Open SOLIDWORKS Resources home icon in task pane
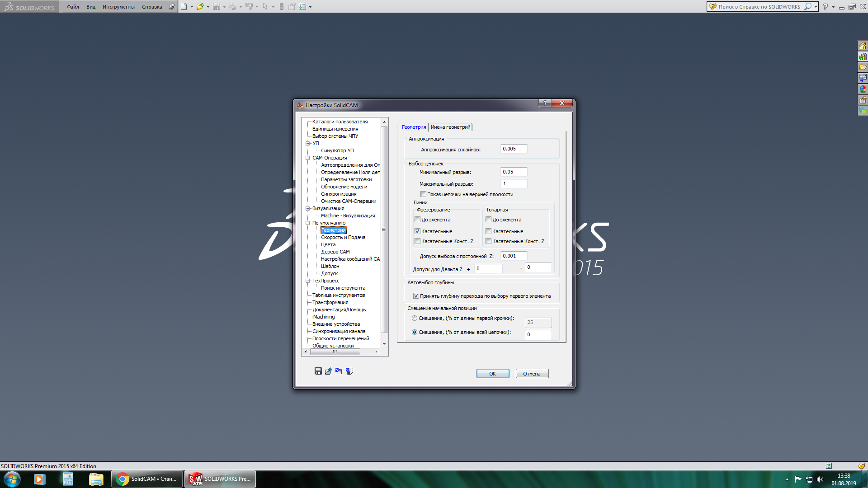Image resolution: width=868 pixels, height=488 pixels. pyautogui.click(x=863, y=46)
